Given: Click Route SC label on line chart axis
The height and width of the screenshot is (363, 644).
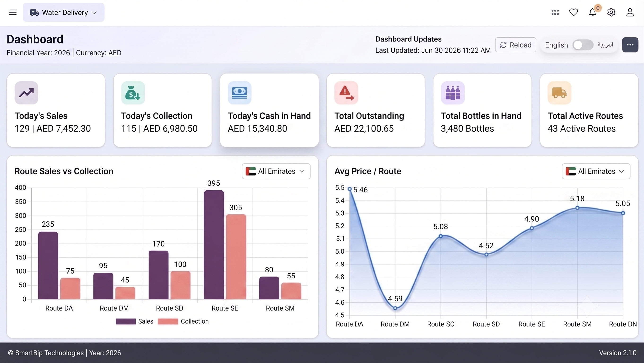Looking at the screenshot, I should (x=441, y=324).
